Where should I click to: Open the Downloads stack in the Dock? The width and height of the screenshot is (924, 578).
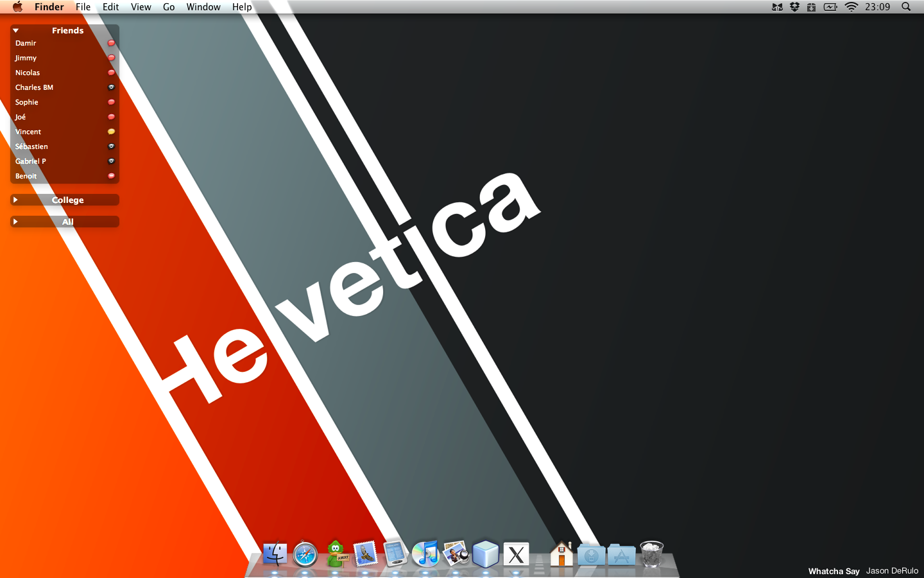tap(591, 555)
